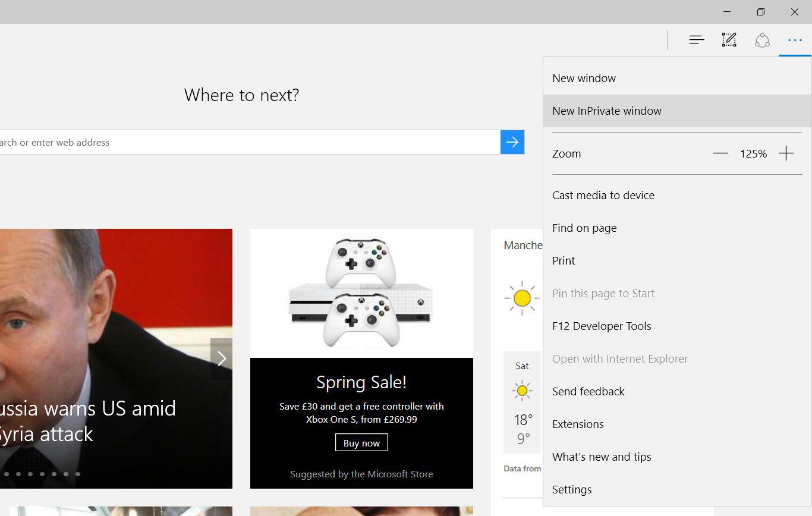Screen dimensions: 812x516
Task: Click the large sun weather icon
Action: pos(522,298)
